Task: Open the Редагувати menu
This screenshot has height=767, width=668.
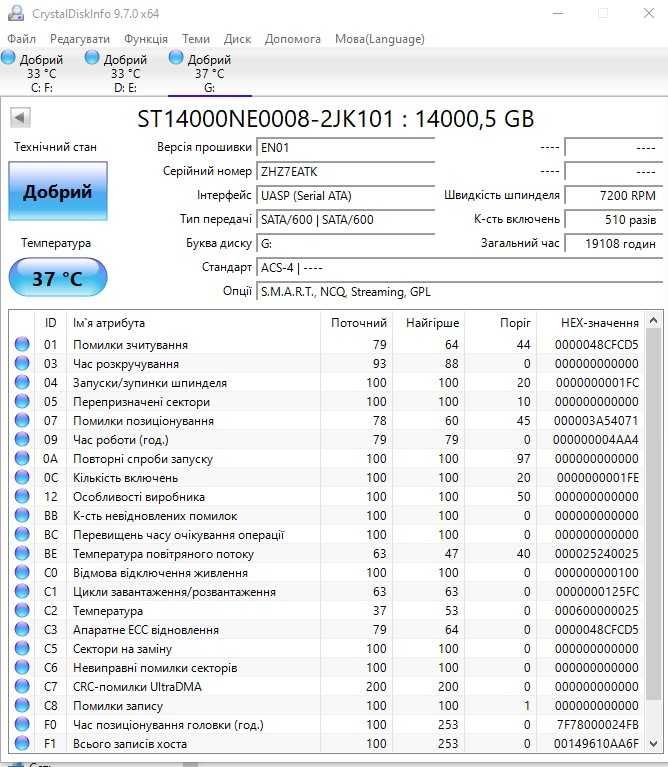Action: 80,39
